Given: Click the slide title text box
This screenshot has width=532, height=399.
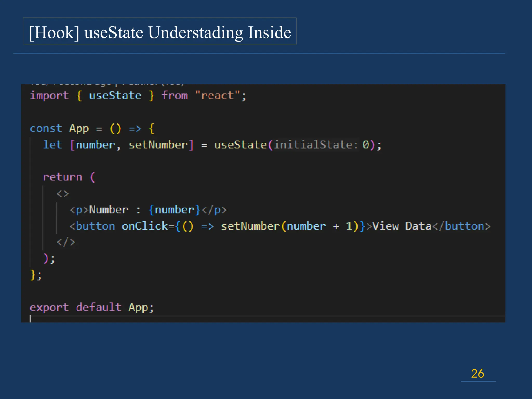Looking at the screenshot, I should pos(160,32).
